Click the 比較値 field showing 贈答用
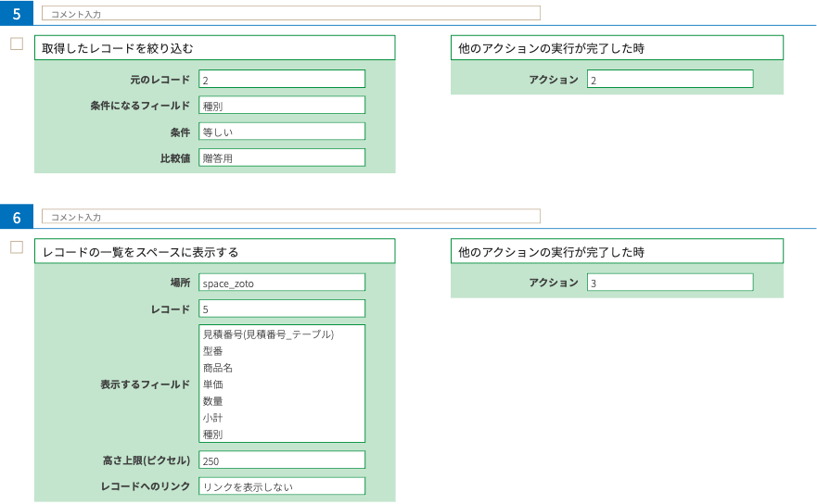 tap(282, 157)
